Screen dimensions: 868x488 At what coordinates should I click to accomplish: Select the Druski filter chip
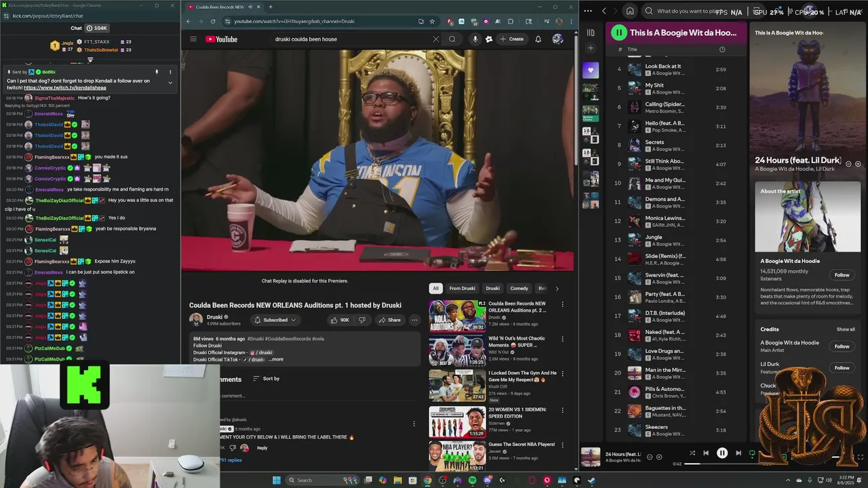pyautogui.click(x=493, y=288)
